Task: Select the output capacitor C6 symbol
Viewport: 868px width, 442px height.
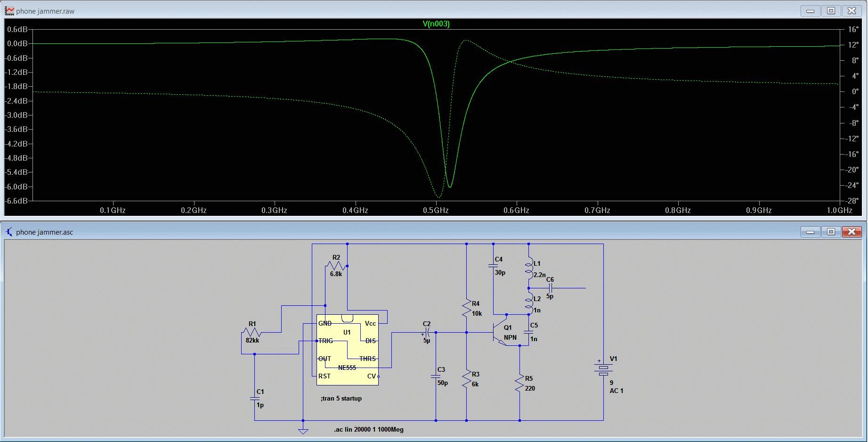Action: [550, 288]
